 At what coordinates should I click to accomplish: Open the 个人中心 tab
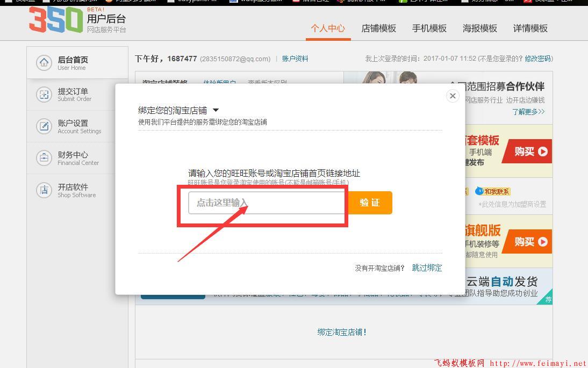[328, 28]
